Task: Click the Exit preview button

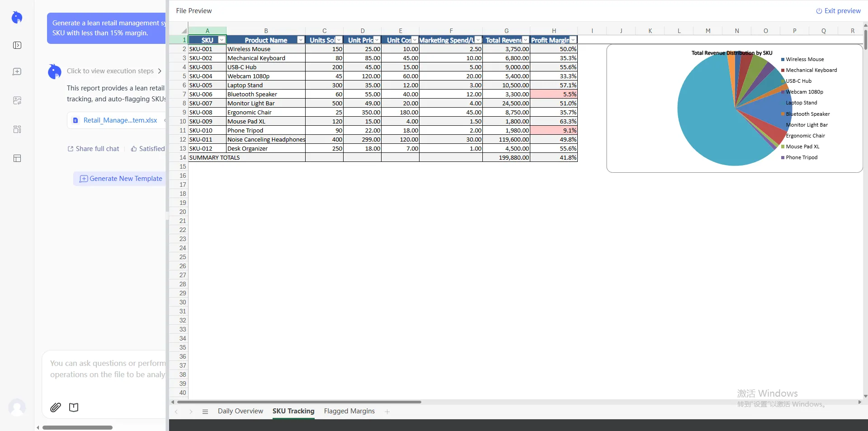Action: (x=838, y=11)
